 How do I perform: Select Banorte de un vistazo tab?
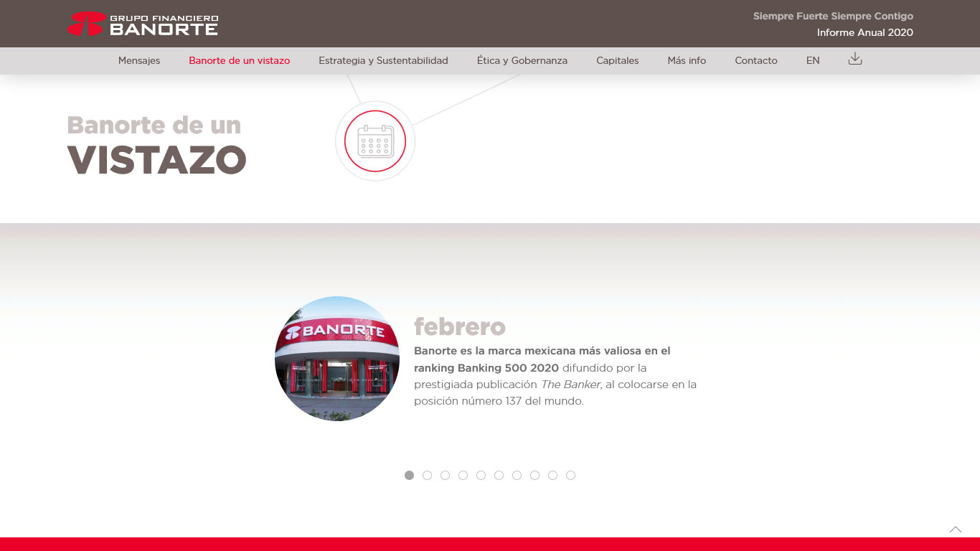(239, 61)
